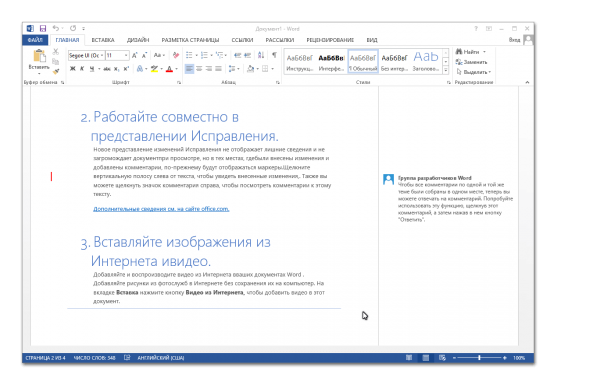Clear all formatting with the eraser icon
The image size is (600, 385).
point(176,55)
